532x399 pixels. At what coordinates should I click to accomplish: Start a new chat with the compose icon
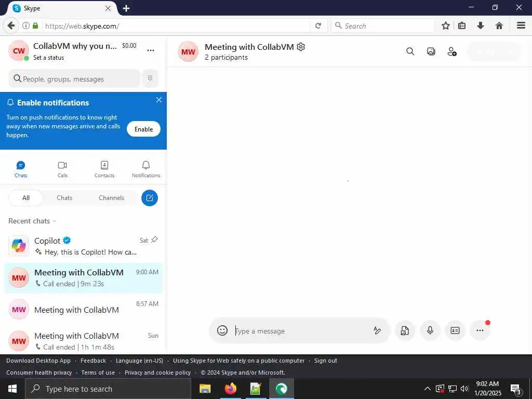point(150,198)
